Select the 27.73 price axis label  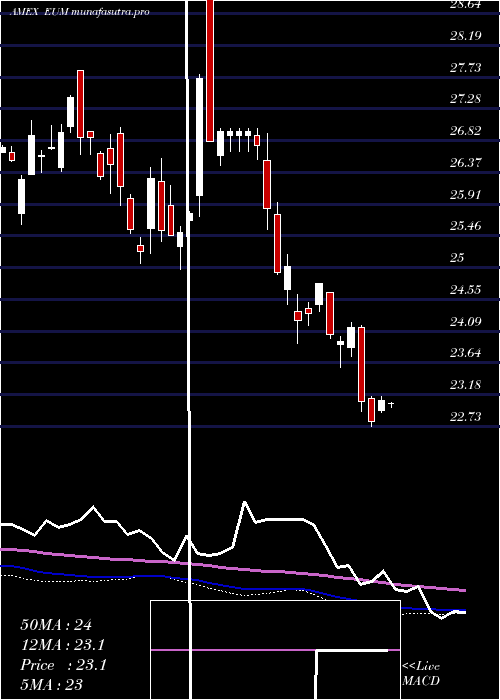[x=466, y=67]
